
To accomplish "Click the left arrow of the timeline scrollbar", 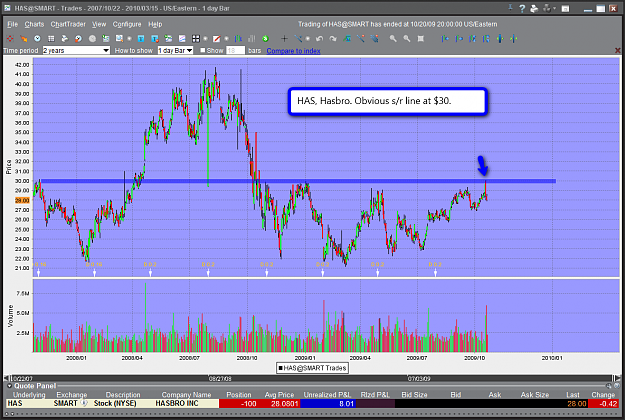I will point(6,378).
